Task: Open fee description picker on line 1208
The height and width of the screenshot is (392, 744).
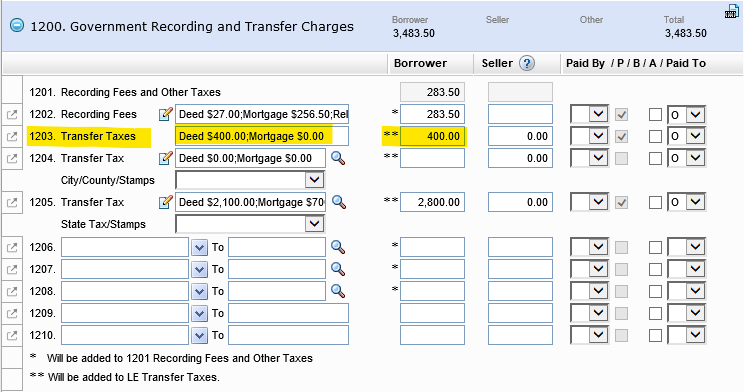Action: (x=199, y=291)
